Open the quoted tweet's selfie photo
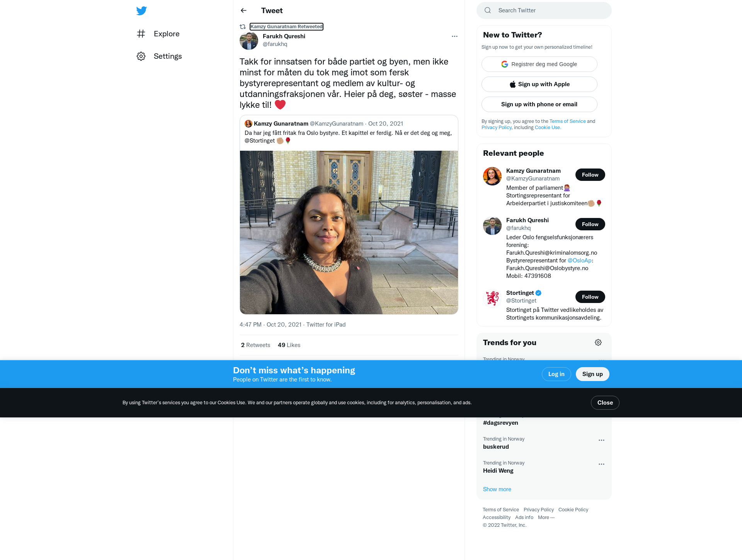 point(349,232)
